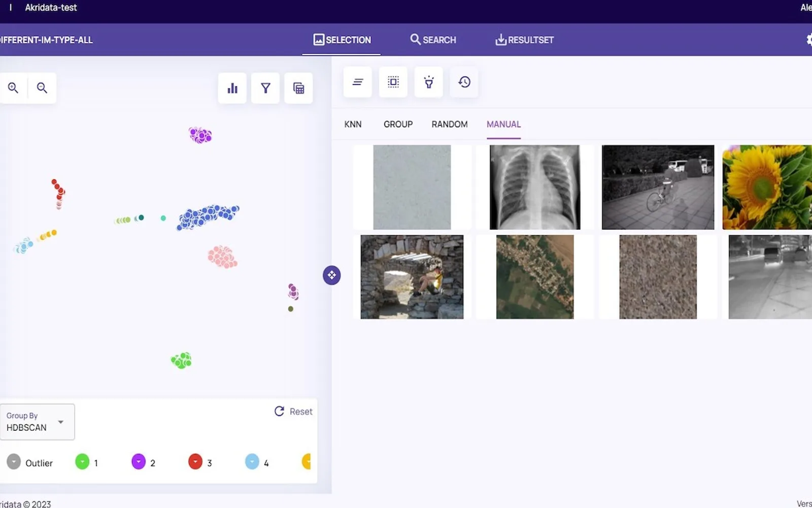Screen dimensions: 812x508
Task: Open the SELECTION tab
Action: [x=342, y=40]
